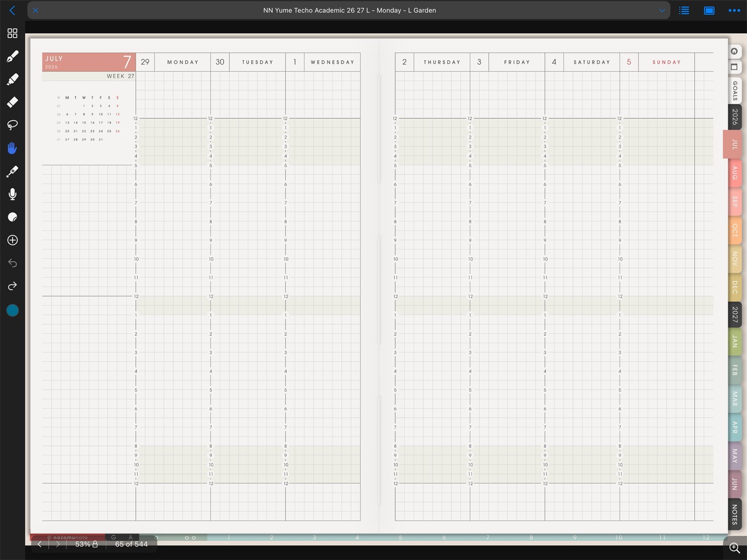Screen dimensions: 747x560
Task: Undo the last action
Action: 13,263
